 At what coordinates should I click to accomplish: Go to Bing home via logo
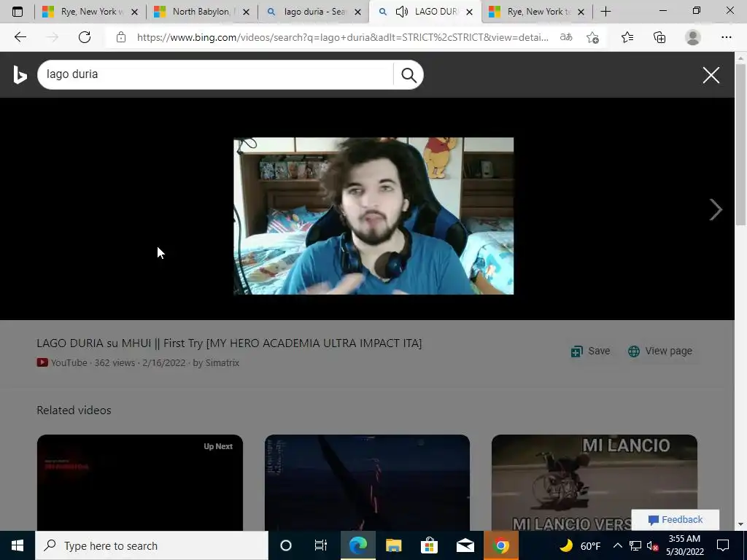click(20, 75)
